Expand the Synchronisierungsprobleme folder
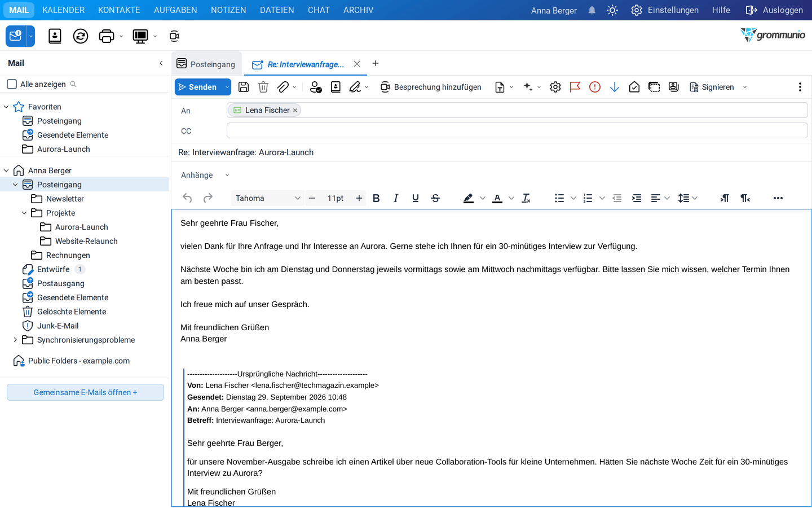 click(15, 340)
